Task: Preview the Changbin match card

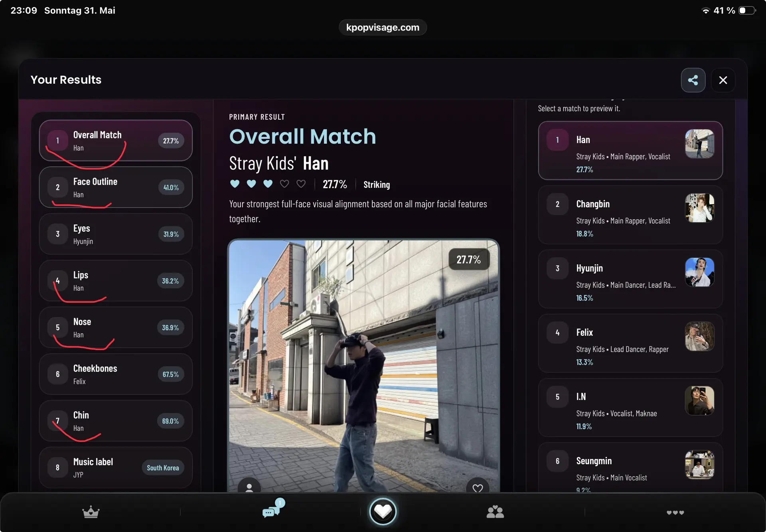Action: pyautogui.click(x=630, y=215)
